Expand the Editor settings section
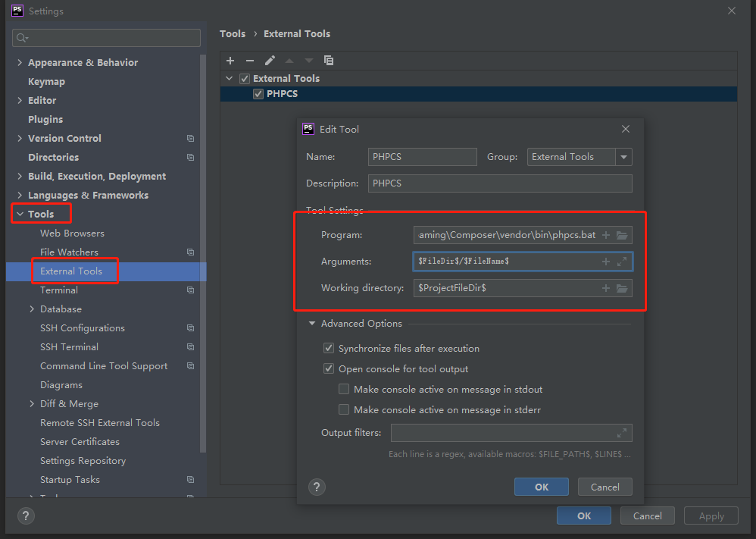 pos(20,100)
